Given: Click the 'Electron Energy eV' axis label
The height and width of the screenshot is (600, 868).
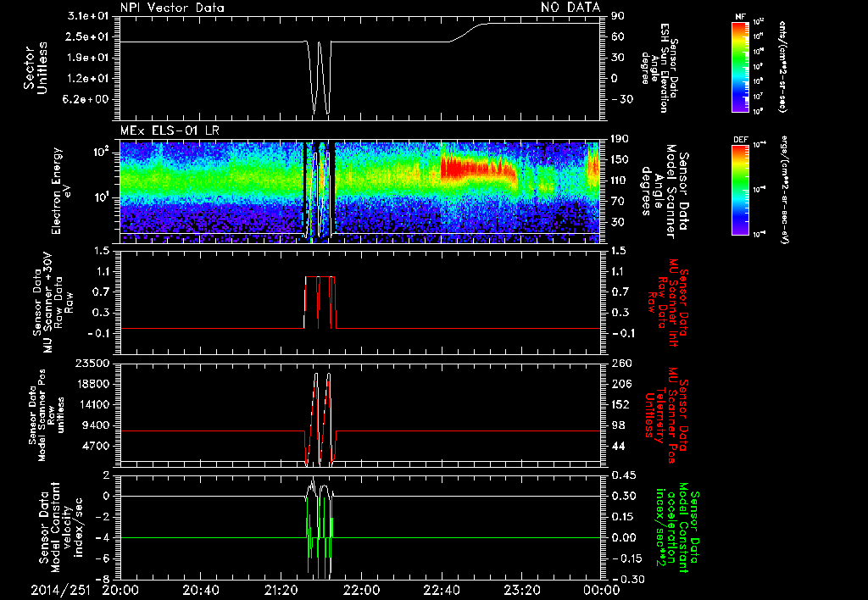Looking at the screenshot, I should point(63,190).
